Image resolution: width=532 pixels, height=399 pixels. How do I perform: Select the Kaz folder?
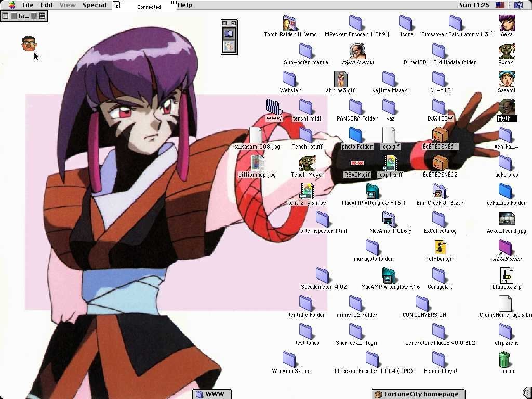389,107
